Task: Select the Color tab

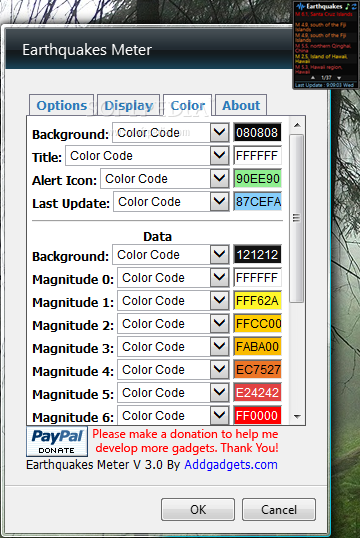Action: pos(188,105)
